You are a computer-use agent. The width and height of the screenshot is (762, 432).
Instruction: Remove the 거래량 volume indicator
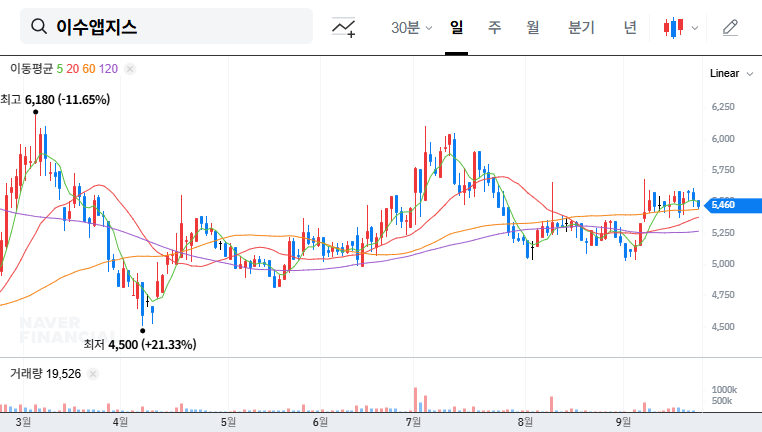pos(93,374)
